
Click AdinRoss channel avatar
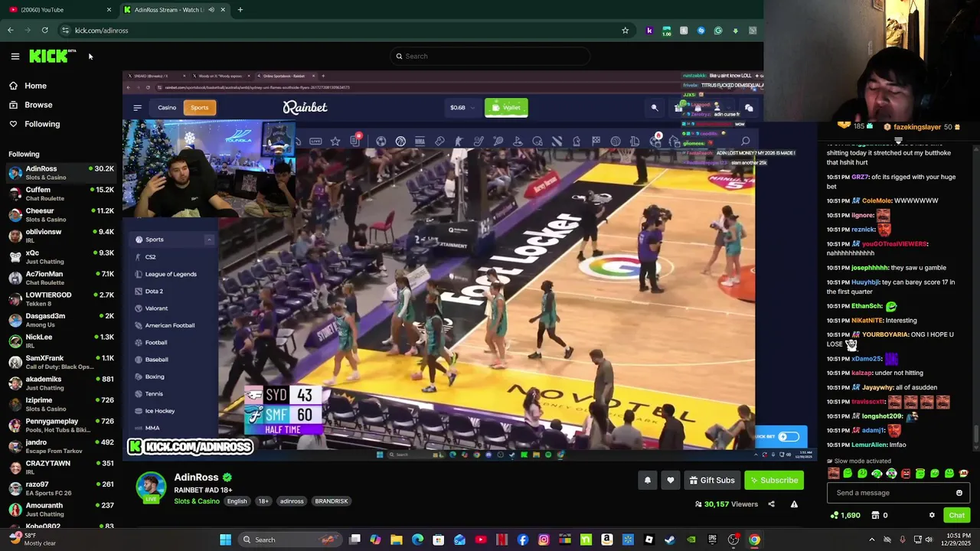click(151, 487)
